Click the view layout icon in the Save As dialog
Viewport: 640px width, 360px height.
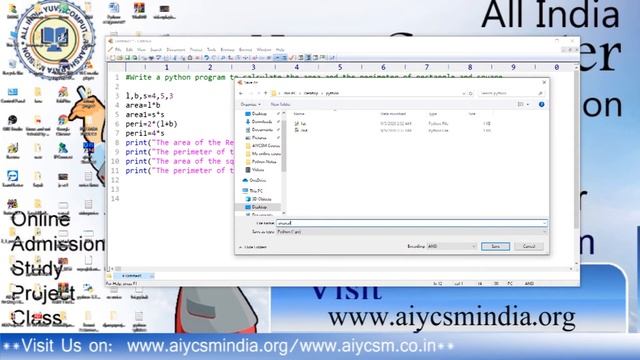point(520,104)
